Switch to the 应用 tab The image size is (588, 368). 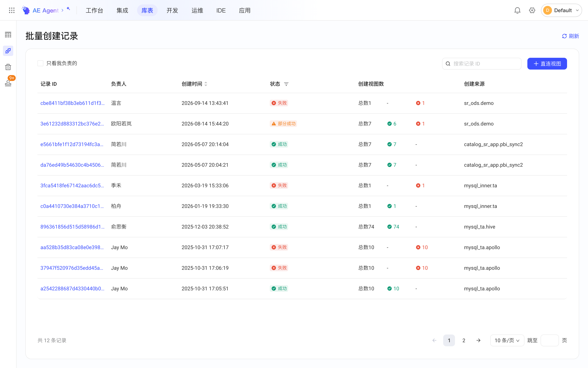[x=245, y=10]
